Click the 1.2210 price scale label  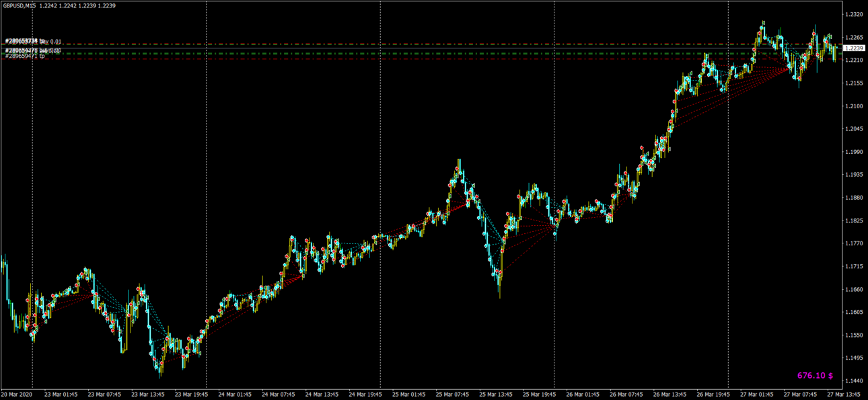854,60
